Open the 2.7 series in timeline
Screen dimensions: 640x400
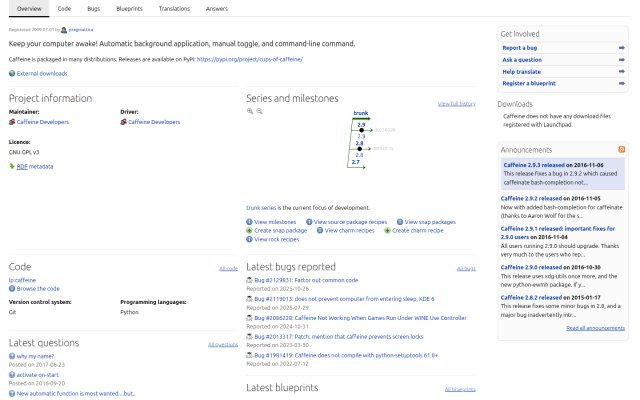[356, 162]
